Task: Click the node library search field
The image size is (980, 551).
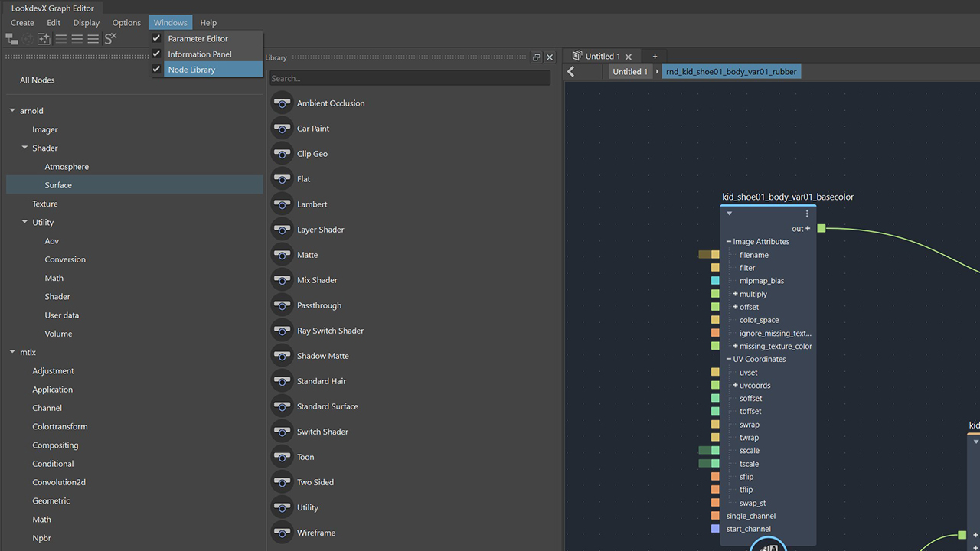Action: click(x=410, y=78)
